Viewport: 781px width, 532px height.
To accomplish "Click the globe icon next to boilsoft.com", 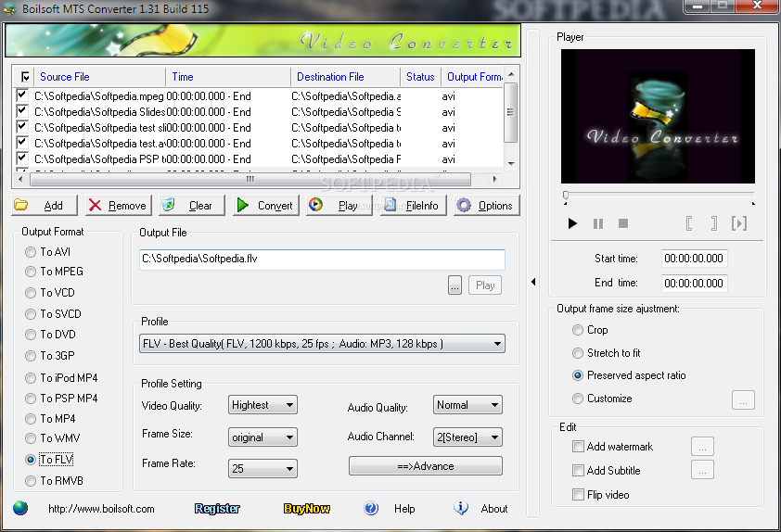I will [20, 508].
